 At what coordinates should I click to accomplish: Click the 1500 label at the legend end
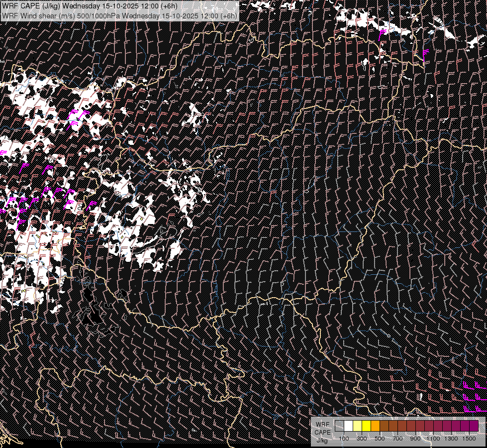(x=469, y=439)
